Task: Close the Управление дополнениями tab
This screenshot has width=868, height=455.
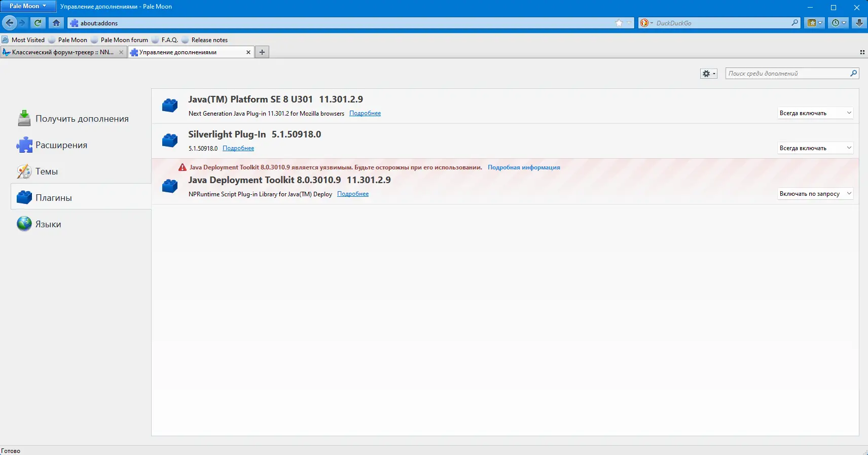Action: [248, 52]
